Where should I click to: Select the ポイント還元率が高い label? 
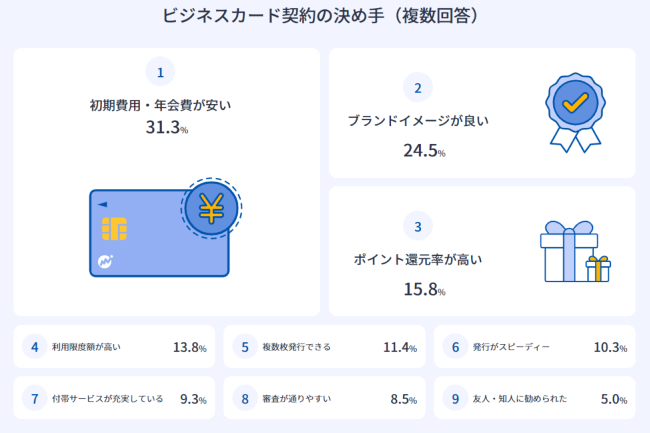click(x=418, y=260)
